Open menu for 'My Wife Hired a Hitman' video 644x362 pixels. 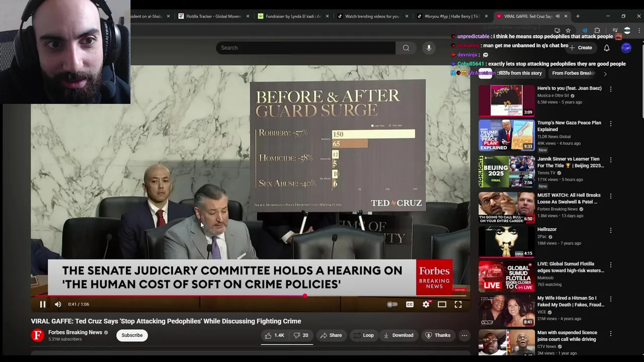tap(611, 299)
